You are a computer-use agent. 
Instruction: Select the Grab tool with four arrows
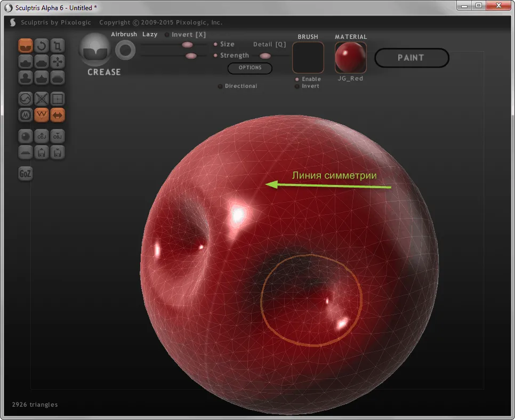pyautogui.click(x=58, y=62)
